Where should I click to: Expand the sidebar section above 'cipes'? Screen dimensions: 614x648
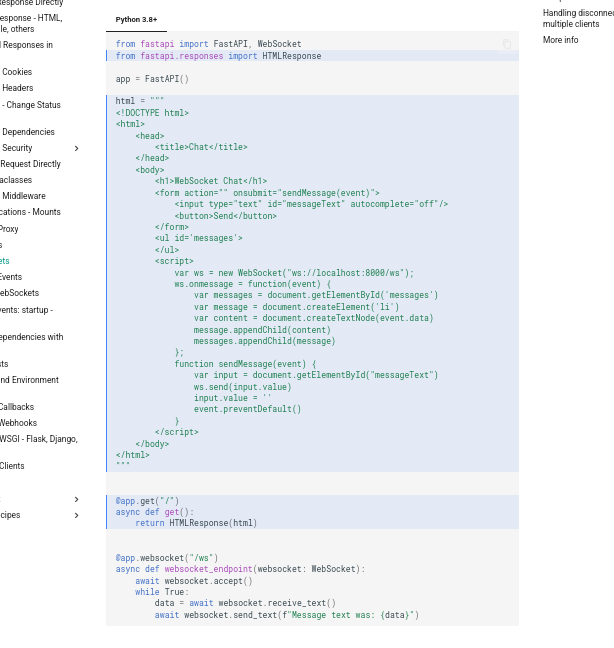pyautogui.click(x=76, y=500)
